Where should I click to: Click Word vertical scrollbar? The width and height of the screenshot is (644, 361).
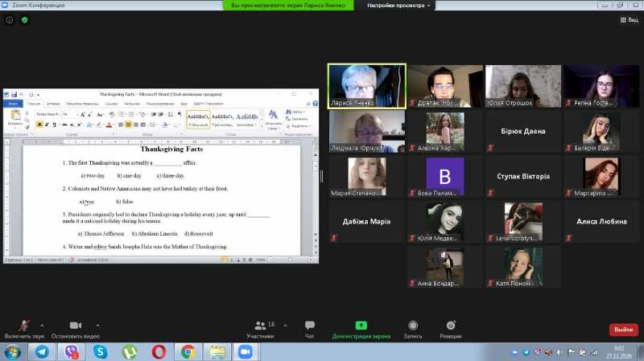[x=316, y=197]
